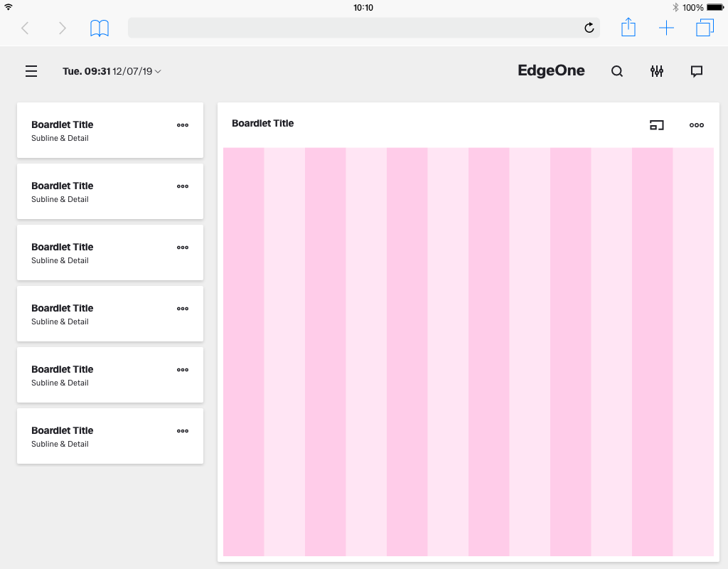Click the search magnifier icon
Viewport: 728px width, 569px height.
(x=617, y=71)
